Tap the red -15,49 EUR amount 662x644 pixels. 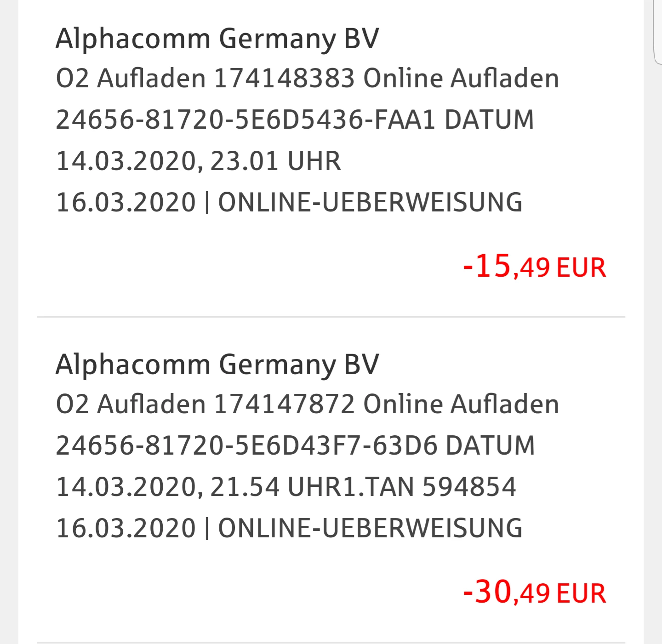coord(535,267)
